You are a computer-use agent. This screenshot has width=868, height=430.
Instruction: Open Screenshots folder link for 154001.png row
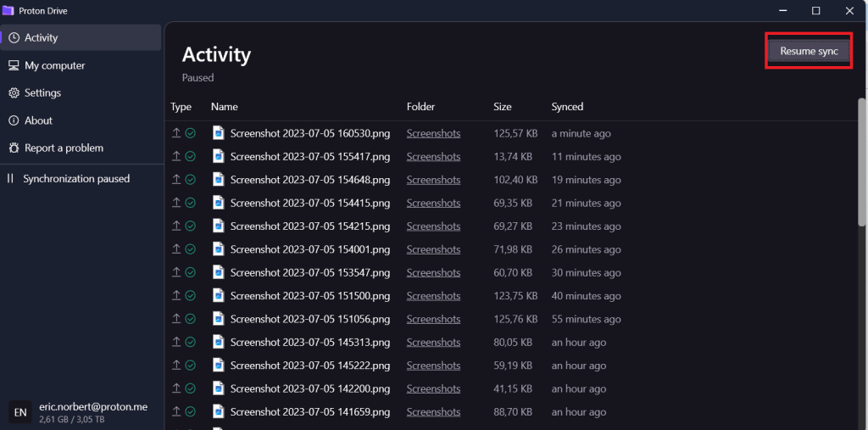(433, 250)
